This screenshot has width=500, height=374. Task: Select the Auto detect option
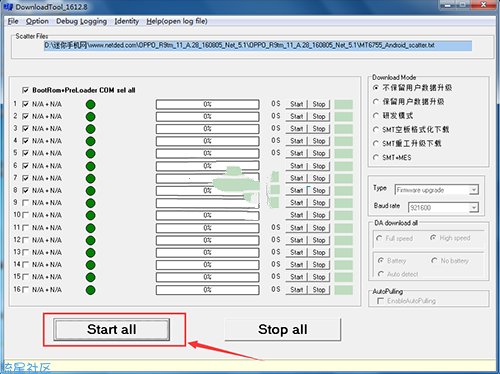point(381,274)
